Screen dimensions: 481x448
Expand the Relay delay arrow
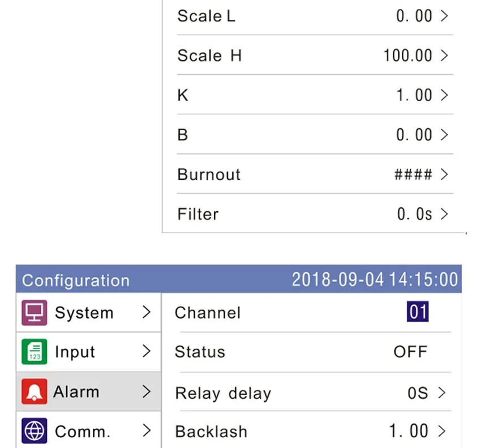pyautogui.click(x=442, y=392)
